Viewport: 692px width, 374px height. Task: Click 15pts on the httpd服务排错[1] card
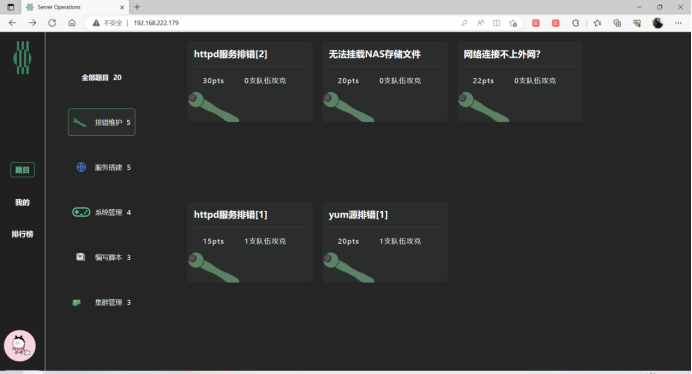[x=213, y=242]
